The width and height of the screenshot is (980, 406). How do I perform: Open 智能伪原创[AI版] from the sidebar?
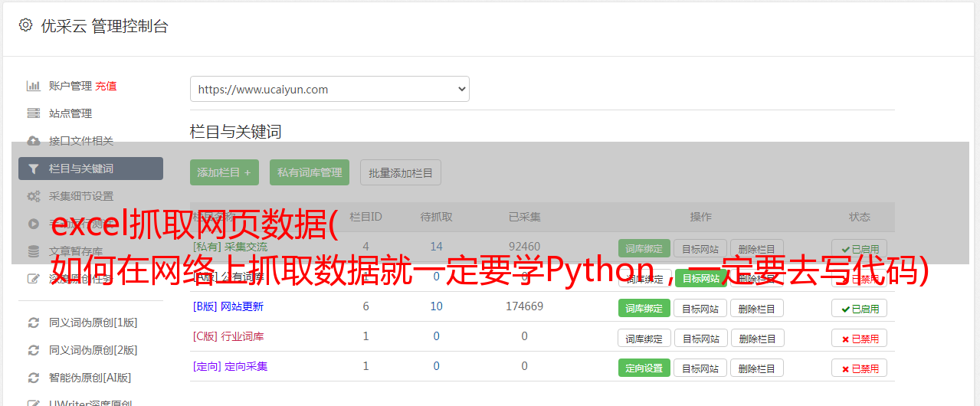tap(90, 378)
